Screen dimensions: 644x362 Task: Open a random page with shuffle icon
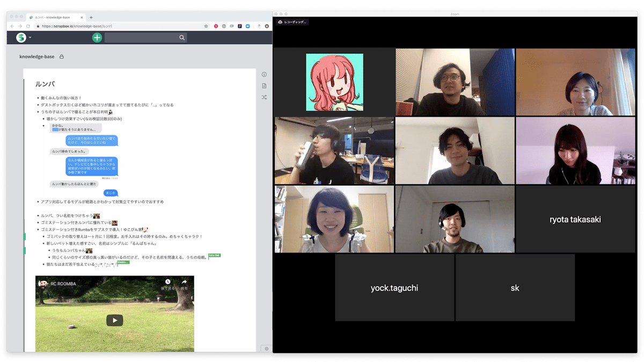(x=264, y=97)
